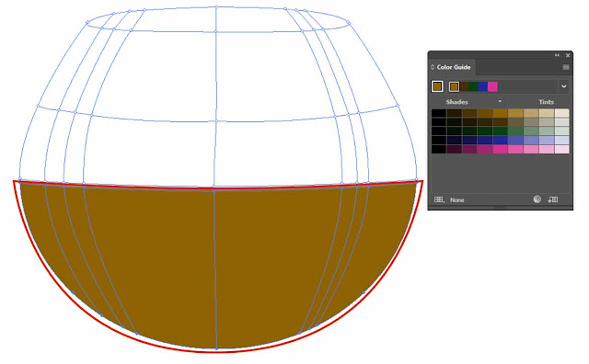Pick the blue swatch in harmony group
This screenshot has height=364, width=589.
click(482, 86)
